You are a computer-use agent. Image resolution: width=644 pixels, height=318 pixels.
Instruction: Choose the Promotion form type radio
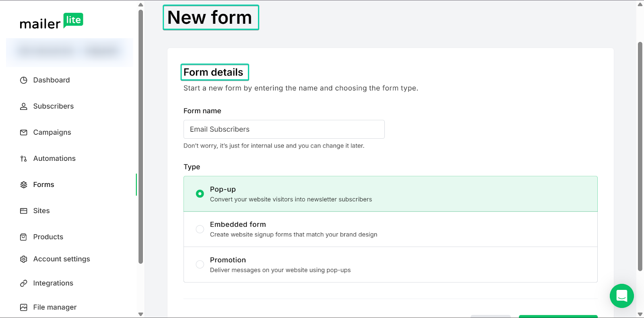coord(200,265)
